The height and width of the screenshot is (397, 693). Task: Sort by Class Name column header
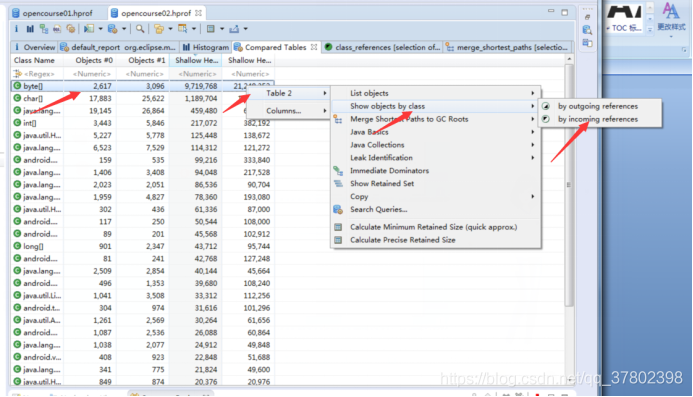(x=37, y=60)
